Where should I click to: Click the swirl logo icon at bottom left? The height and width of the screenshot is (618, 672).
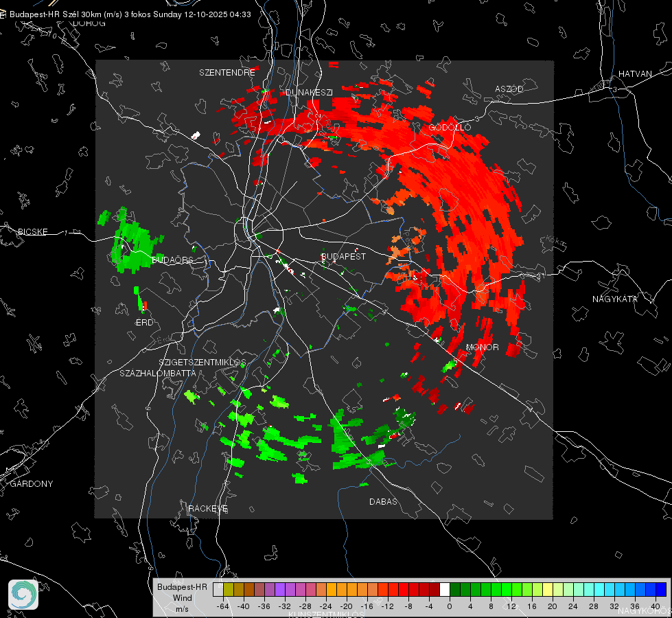(x=23, y=595)
